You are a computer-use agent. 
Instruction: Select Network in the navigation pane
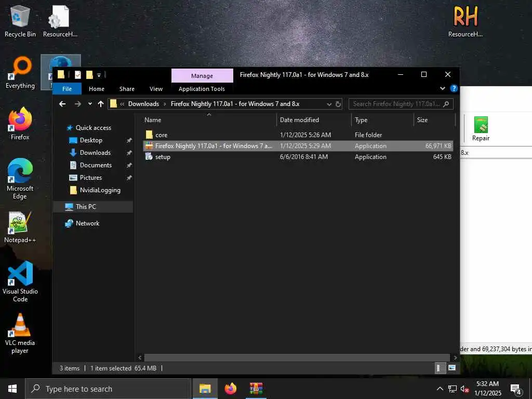tap(87, 223)
